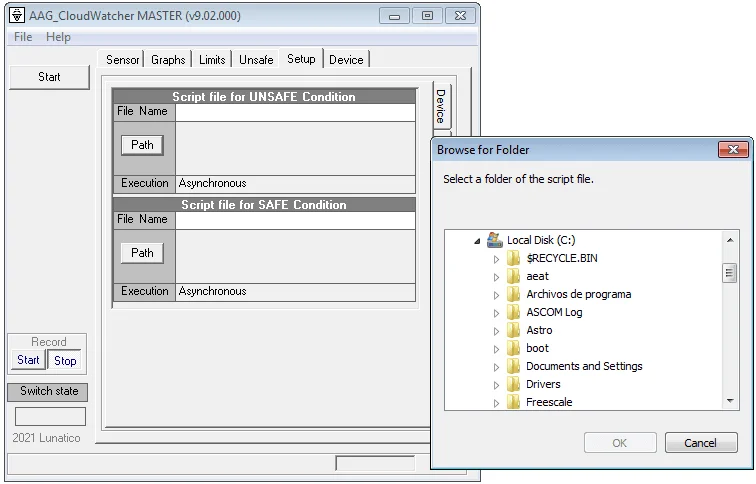Switch to the Unsafe tab
Screen dimensions: 756x484
(x=256, y=60)
